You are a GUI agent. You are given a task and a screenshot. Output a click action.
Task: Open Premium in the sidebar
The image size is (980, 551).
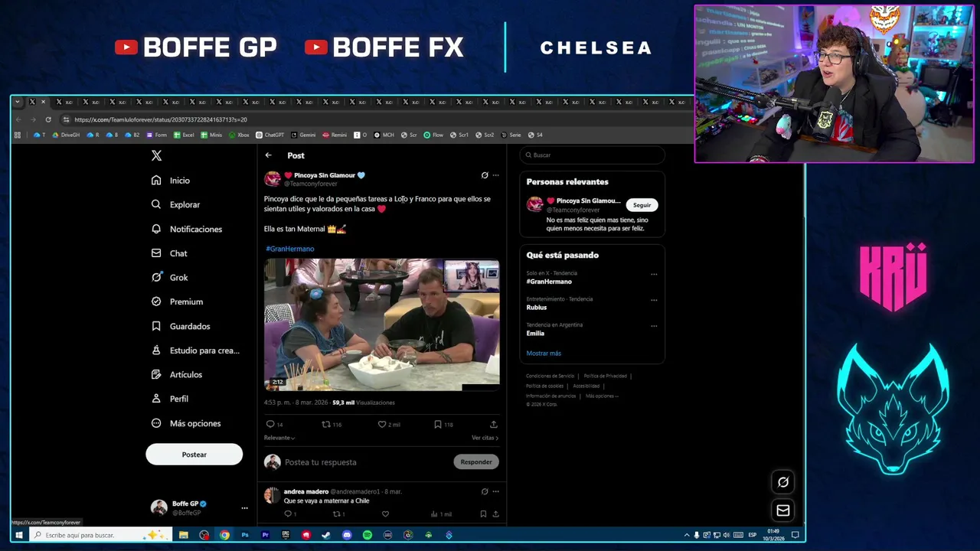[177, 302]
